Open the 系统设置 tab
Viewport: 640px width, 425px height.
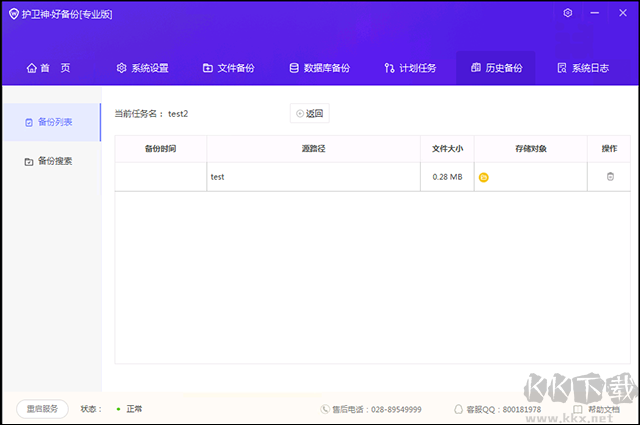click(x=142, y=68)
